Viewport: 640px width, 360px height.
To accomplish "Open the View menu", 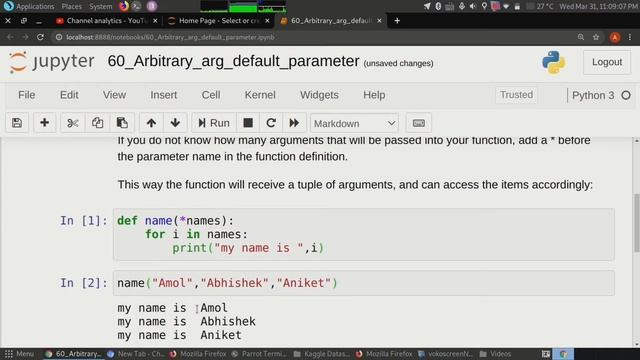I will pyautogui.click(x=114, y=95).
